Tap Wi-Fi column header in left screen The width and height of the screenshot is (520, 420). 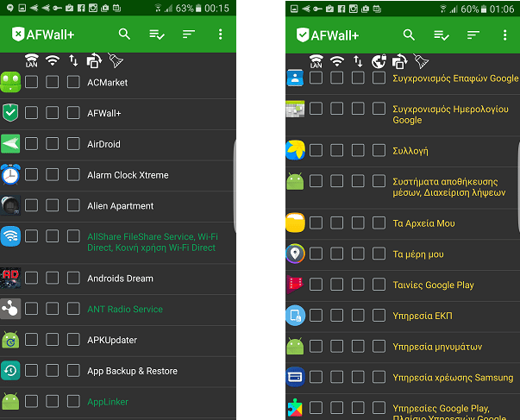[x=53, y=60]
